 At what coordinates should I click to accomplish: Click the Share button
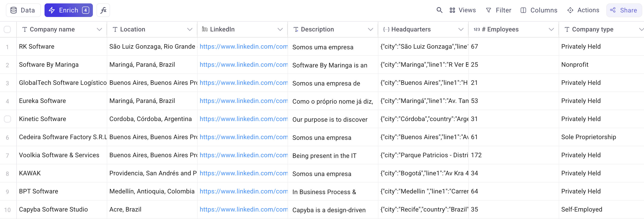623,10
